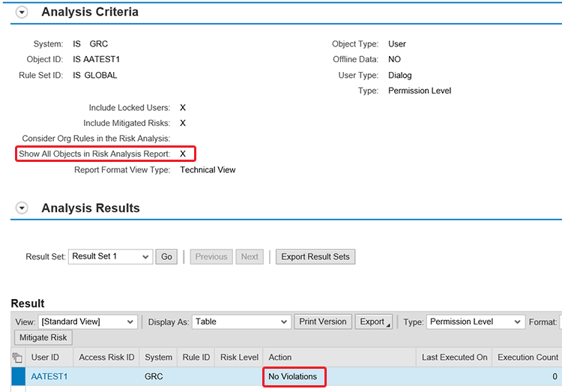
Task: Collapse the Analysis Results section
Action: click(x=22, y=208)
